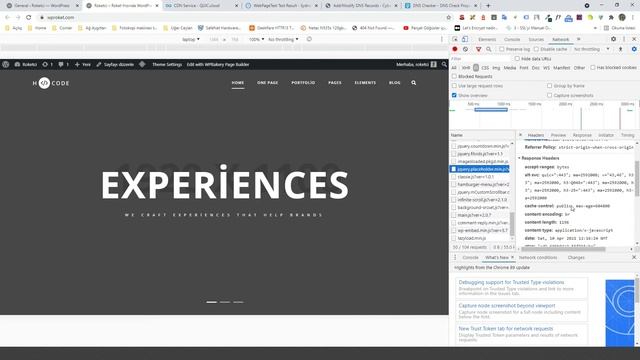The image size is (640, 360).
Task: Switch to Sources tab in DevTools
Action: [536, 40]
